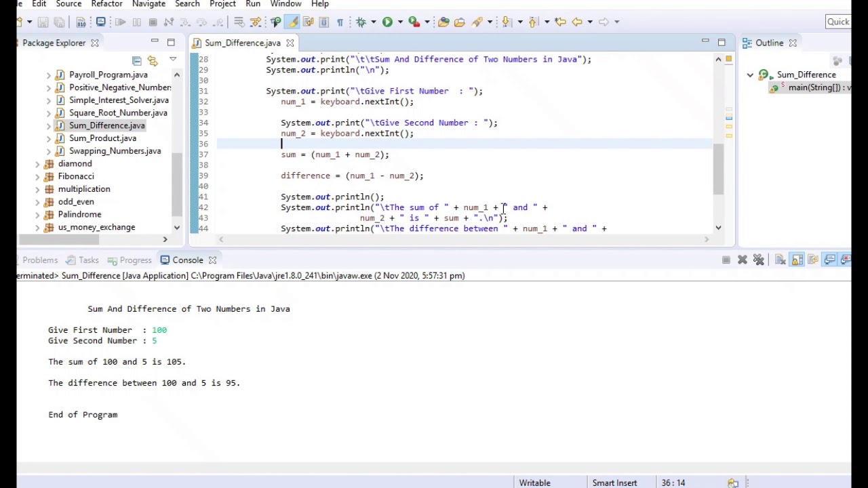This screenshot has height=488, width=868.
Task: Select the Sum_Difference.java editor tab
Action: pyautogui.click(x=242, y=43)
